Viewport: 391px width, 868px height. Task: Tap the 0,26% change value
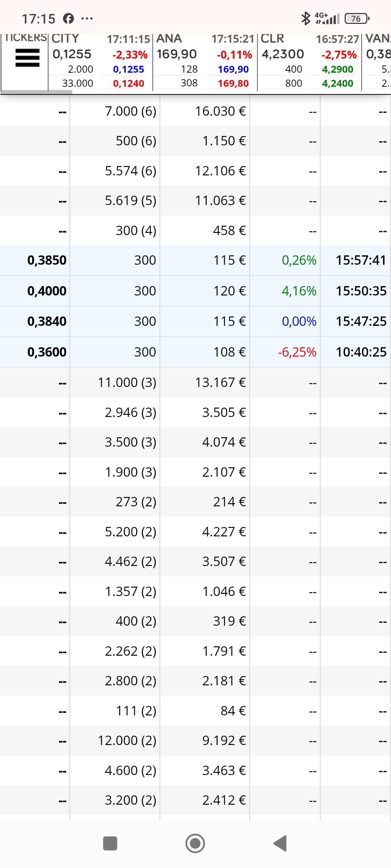299,260
